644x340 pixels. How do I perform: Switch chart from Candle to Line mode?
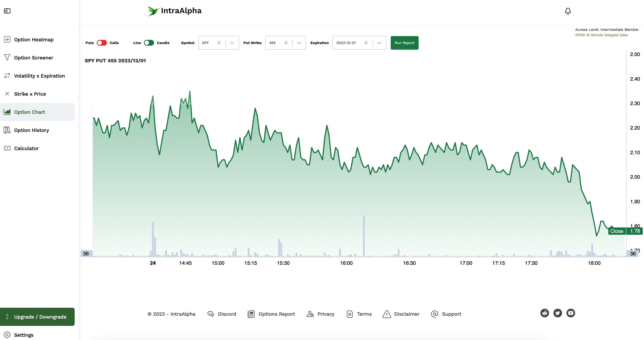point(149,43)
